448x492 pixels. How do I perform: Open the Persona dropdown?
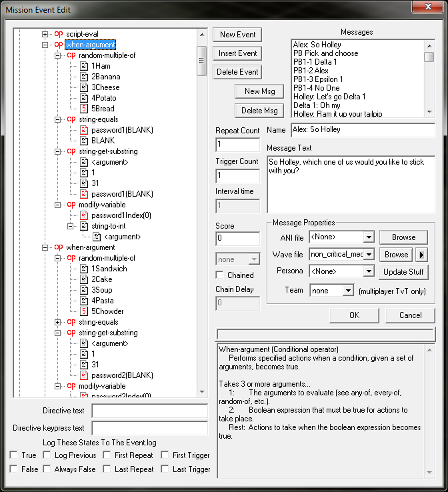coord(369,271)
